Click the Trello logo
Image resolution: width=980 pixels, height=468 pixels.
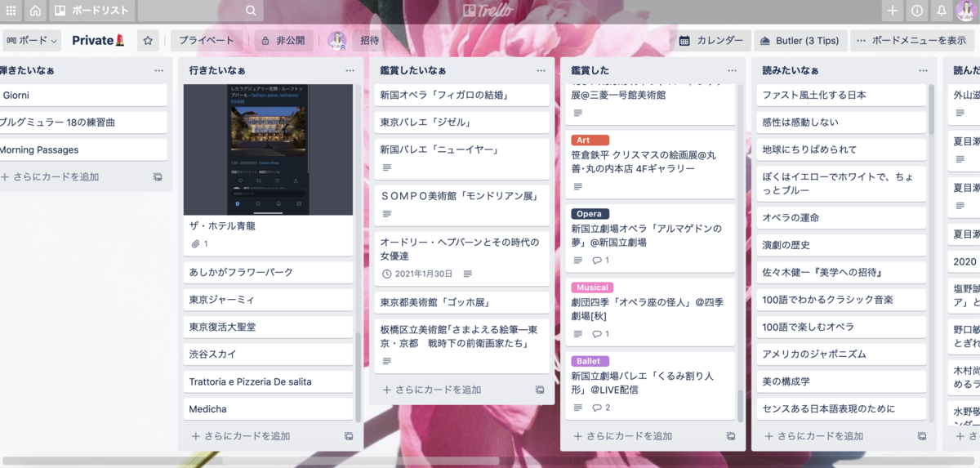tap(488, 11)
